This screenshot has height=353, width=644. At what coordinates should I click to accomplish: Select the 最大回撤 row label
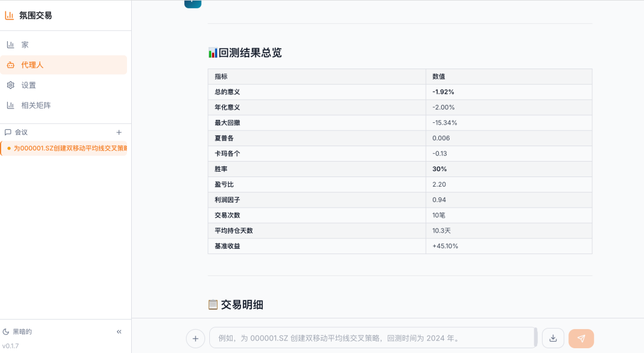tap(227, 123)
